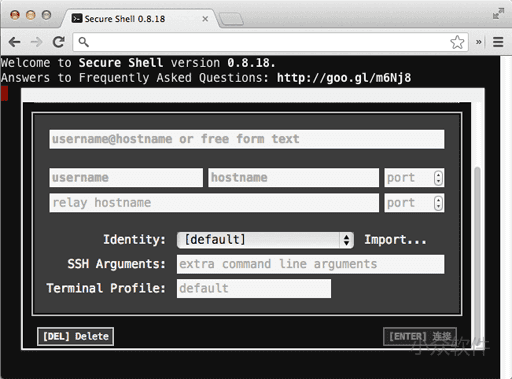The width and height of the screenshot is (512, 379).
Task: Click the macOS green zoom button
Action: [46, 15]
